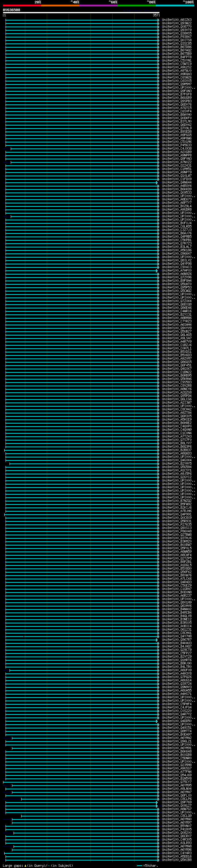Open hit UniRef100_B6TD86
This screenshot has height=868, width=197.
tap(176, 47)
